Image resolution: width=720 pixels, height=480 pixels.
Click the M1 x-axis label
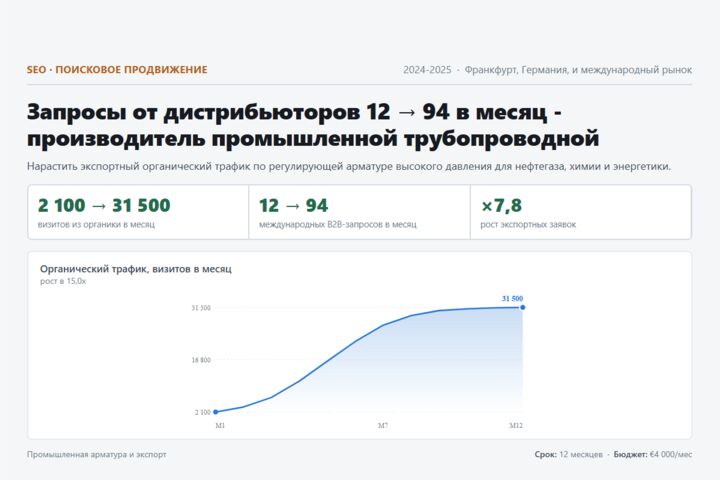220,426
